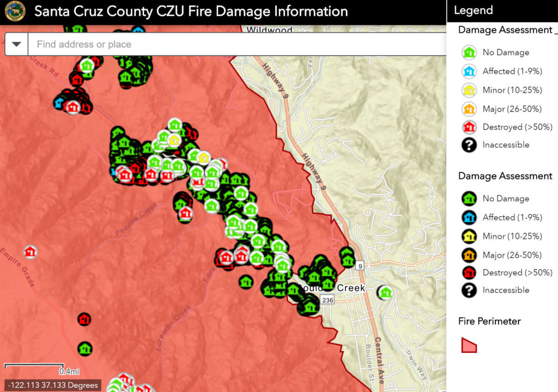Click the white-ringed Affected (1-9%) legend icon

[x=469, y=71]
